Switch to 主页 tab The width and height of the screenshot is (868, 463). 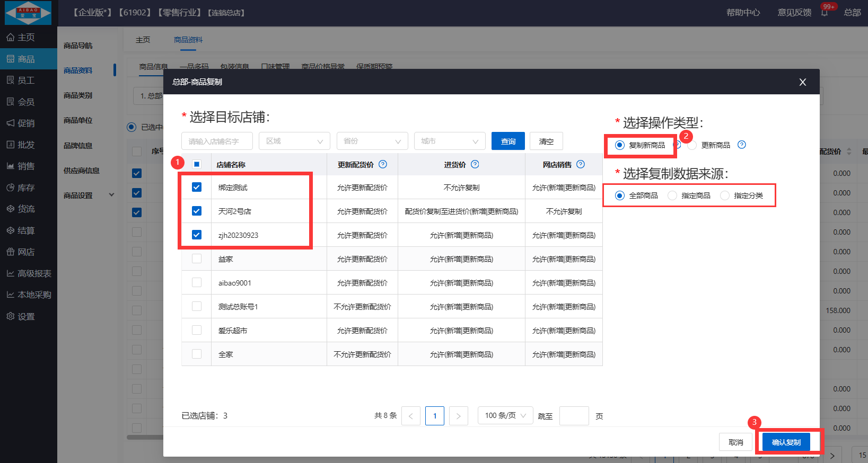click(143, 40)
